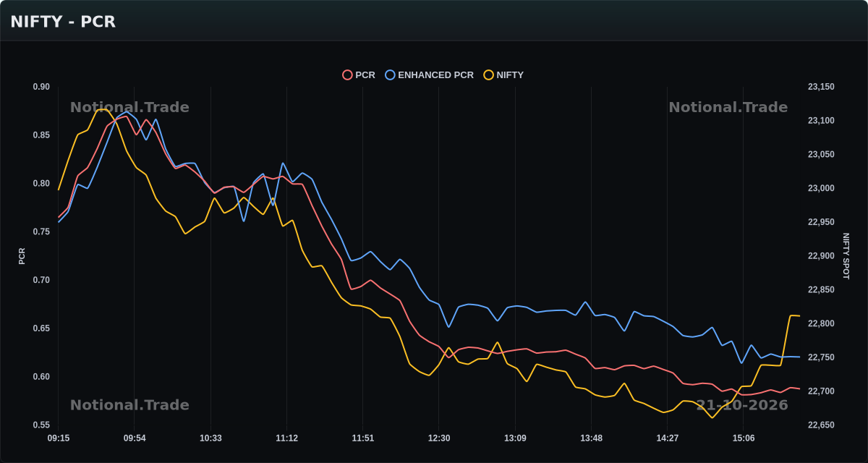The width and height of the screenshot is (868, 463).
Task: Pick the "22,700" right axis tick
Action: tap(821, 391)
